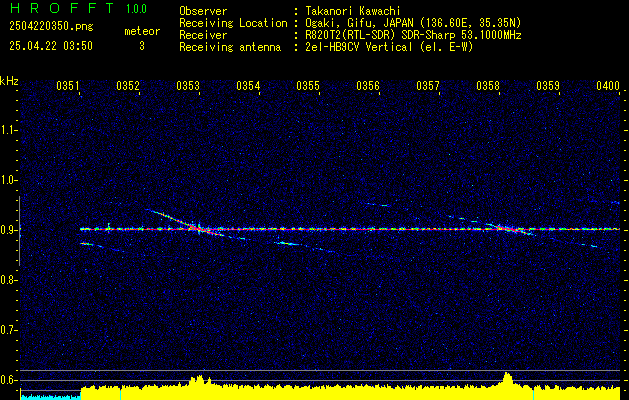Click the 0358 time axis marker

pyautogui.click(x=488, y=86)
